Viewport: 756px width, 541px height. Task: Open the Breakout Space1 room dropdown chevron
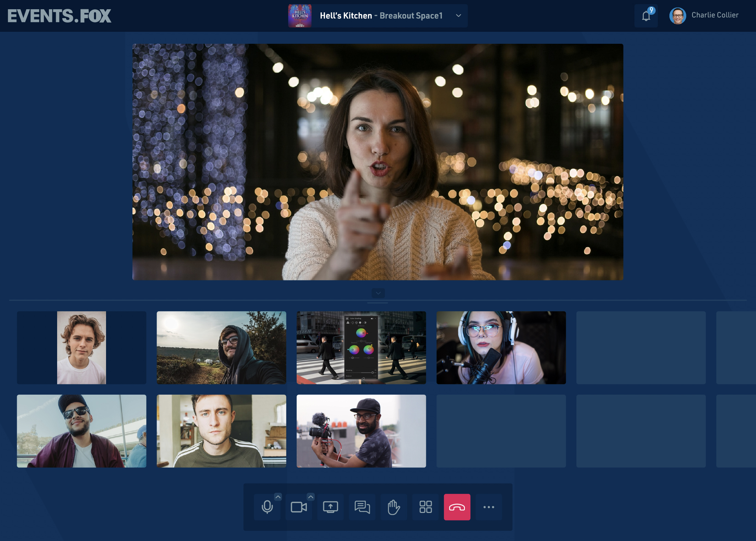tap(459, 16)
